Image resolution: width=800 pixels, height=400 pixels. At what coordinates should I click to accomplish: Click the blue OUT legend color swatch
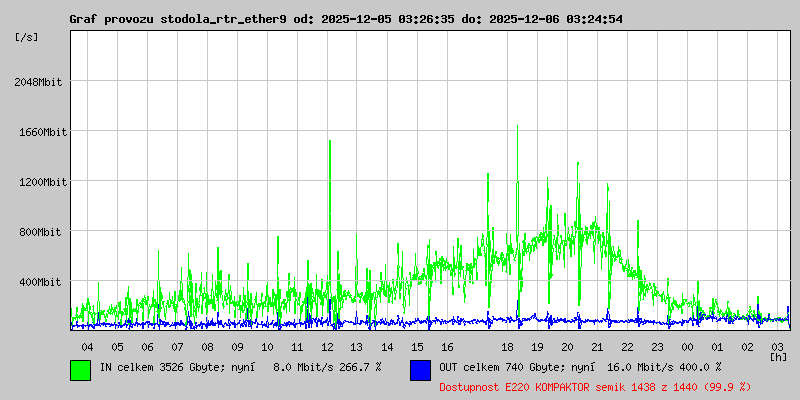(x=420, y=369)
